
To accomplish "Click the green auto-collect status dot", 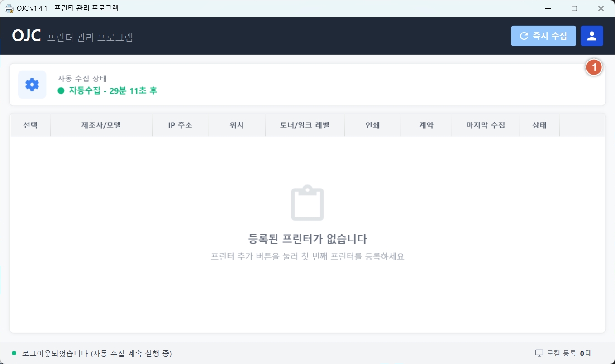I will click(x=61, y=90).
